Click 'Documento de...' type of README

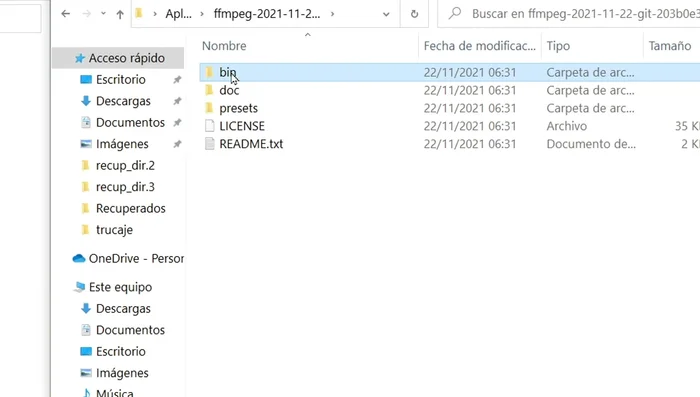tap(591, 144)
